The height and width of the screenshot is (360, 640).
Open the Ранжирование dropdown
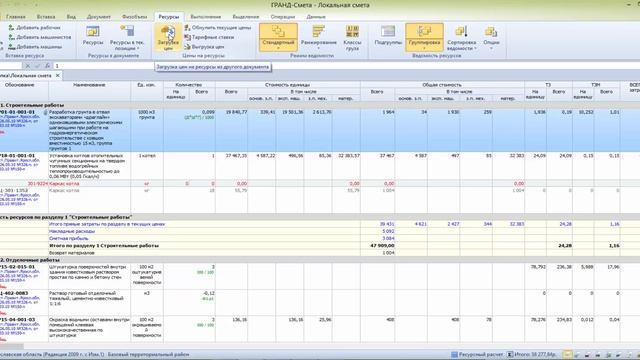tap(318, 37)
